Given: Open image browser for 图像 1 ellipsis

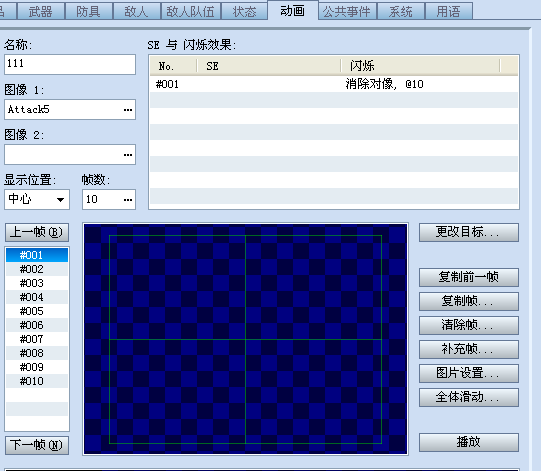Looking at the screenshot, I should [128, 110].
